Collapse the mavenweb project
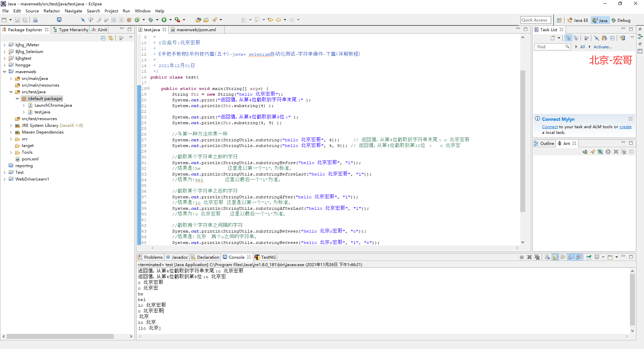The image size is (644, 349). coord(4,71)
